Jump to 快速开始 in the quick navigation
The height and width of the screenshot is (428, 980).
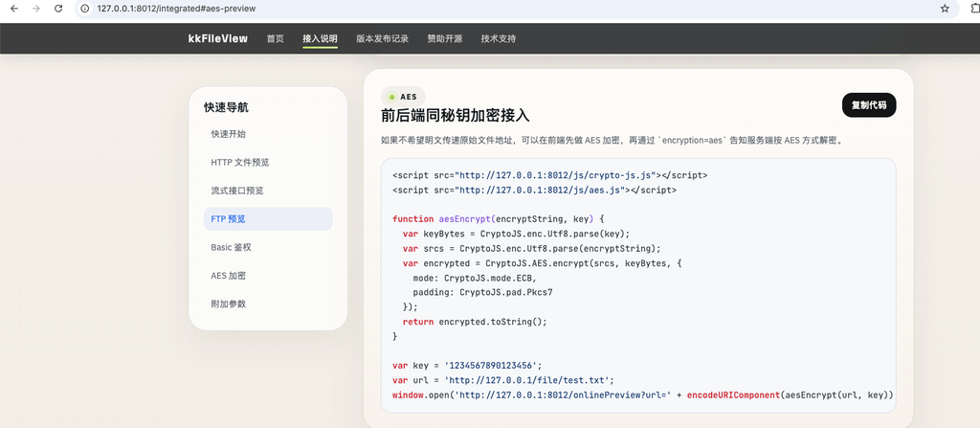[268, 134]
